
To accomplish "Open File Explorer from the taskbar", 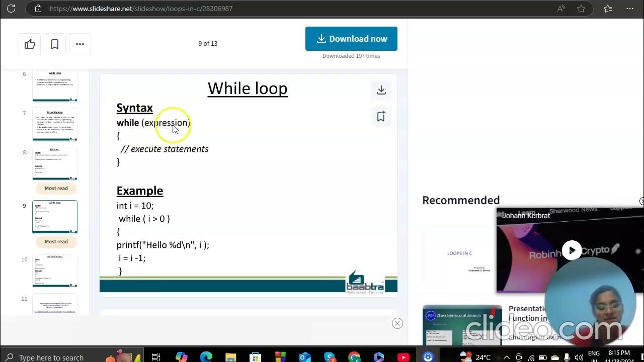I will click(x=231, y=357).
